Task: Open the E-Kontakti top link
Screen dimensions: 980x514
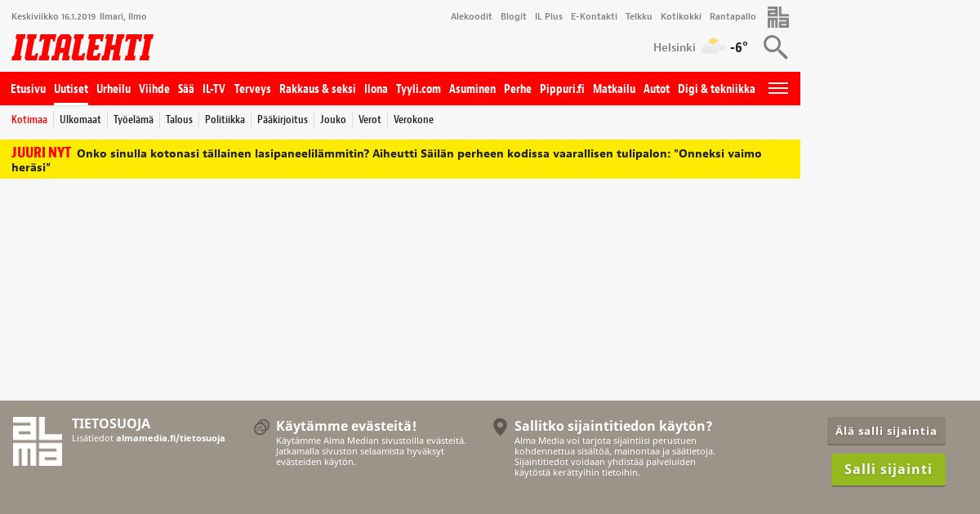Action: click(594, 16)
